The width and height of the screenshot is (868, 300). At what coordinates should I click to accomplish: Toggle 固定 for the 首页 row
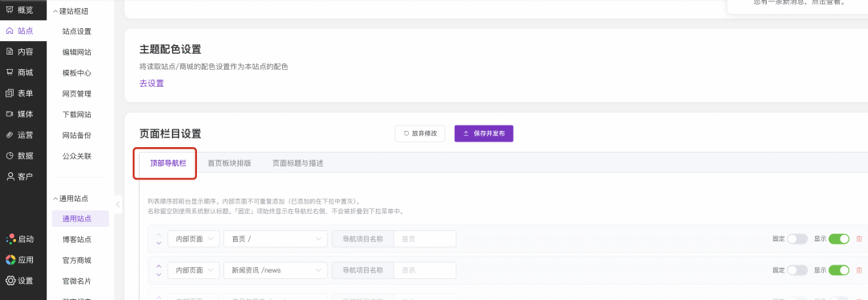click(x=797, y=239)
